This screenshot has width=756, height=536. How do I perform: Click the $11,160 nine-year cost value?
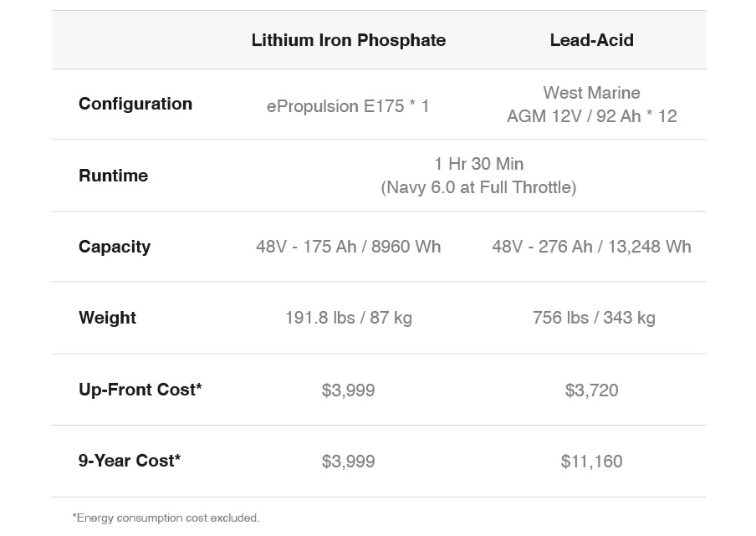pos(591,461)
